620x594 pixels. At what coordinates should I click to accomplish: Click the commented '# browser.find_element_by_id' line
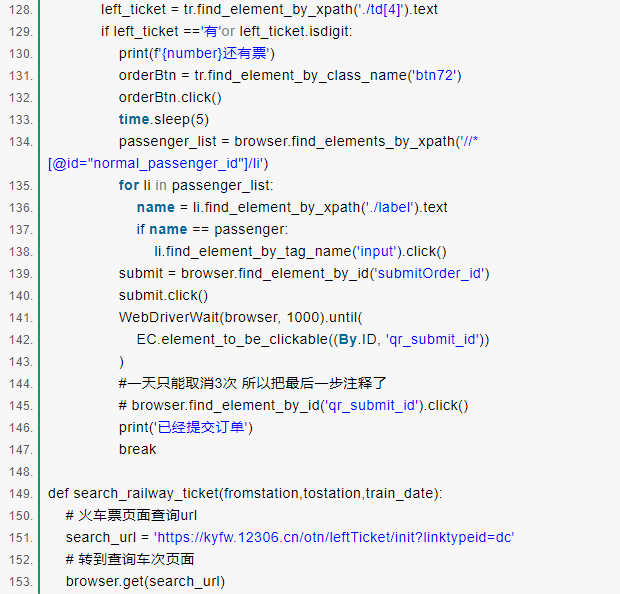point(293,406)
